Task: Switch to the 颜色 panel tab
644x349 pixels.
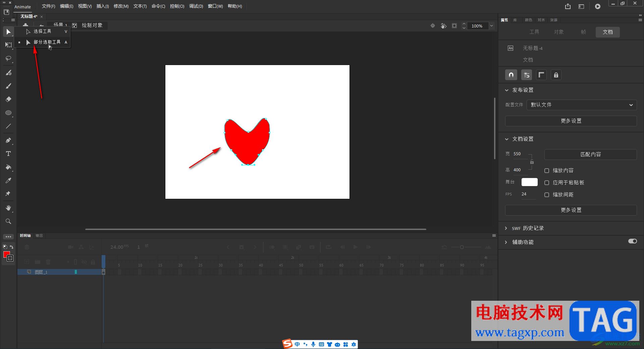Action: pyautogui.click(x=528, y=20)
